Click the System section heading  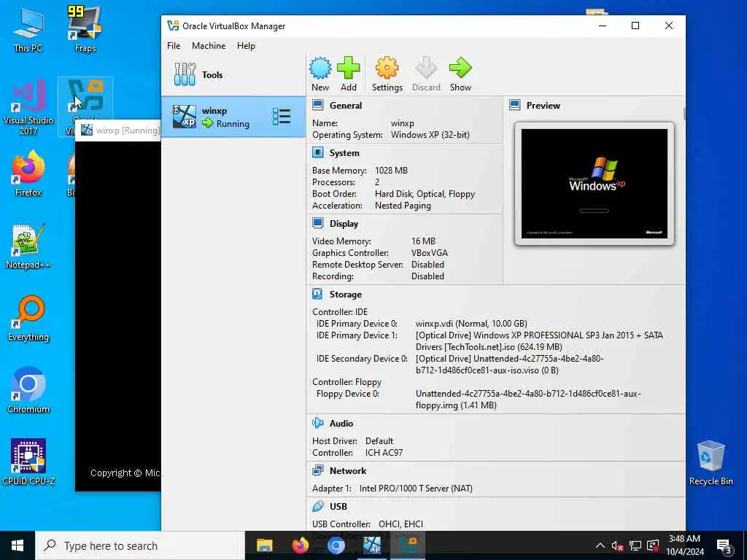pyautogui.click(x=344, y=153)
